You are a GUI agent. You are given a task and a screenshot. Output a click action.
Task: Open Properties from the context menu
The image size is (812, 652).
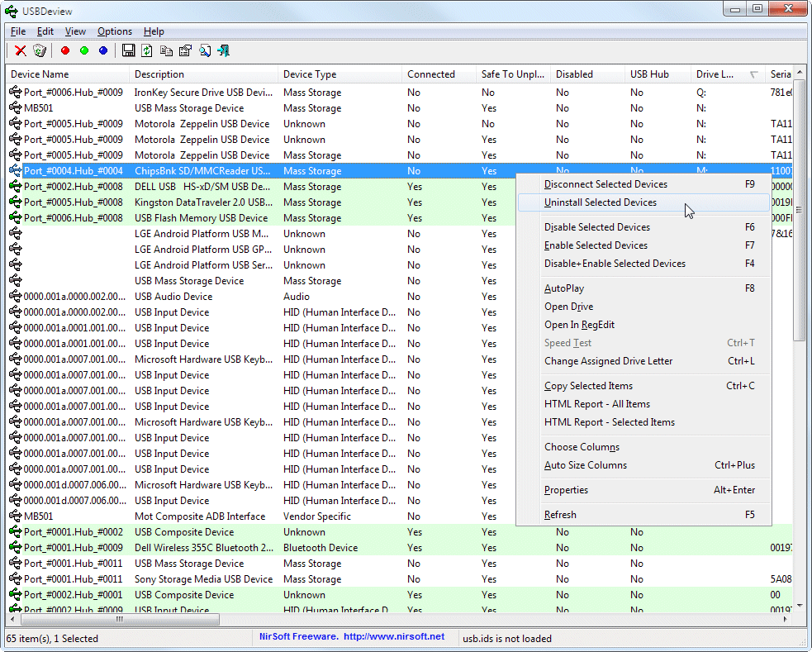[643, 490]
